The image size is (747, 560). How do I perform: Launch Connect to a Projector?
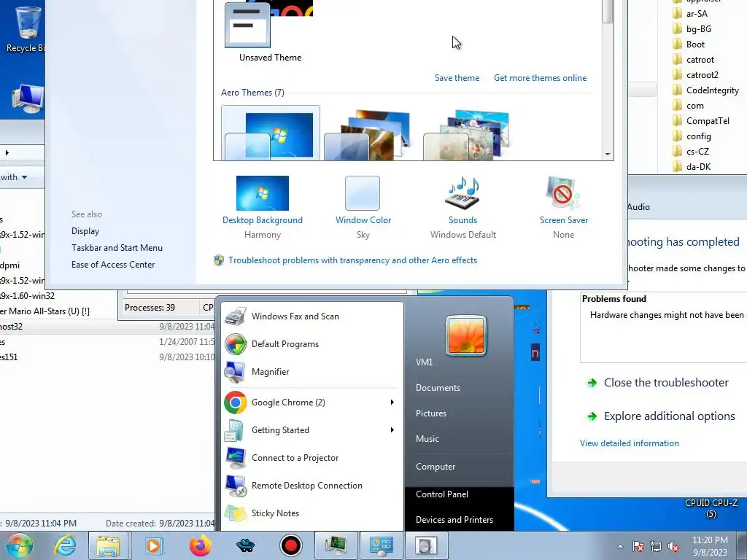[312, 458]
